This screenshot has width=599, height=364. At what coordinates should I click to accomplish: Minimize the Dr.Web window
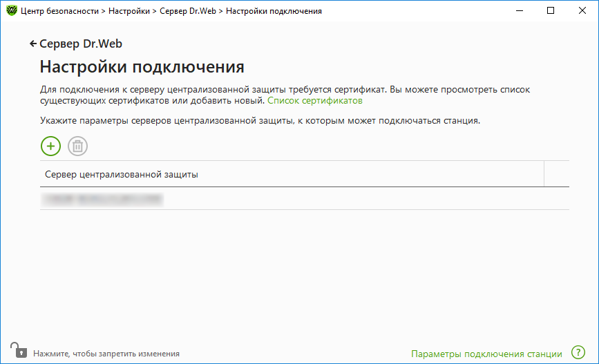(519, 10)
